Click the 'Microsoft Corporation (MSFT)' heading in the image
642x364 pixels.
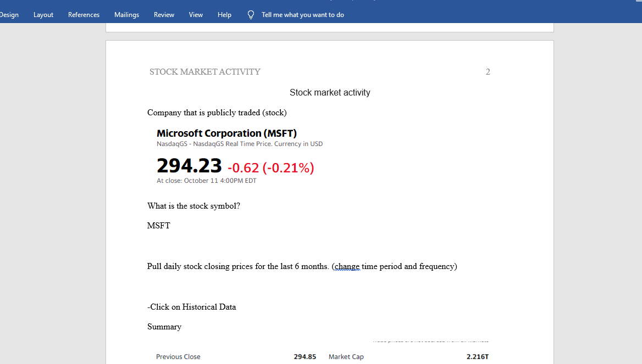(x=226, y=133)
